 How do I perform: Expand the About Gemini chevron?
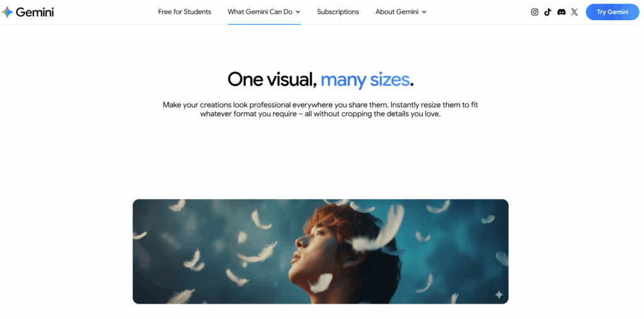424,12
